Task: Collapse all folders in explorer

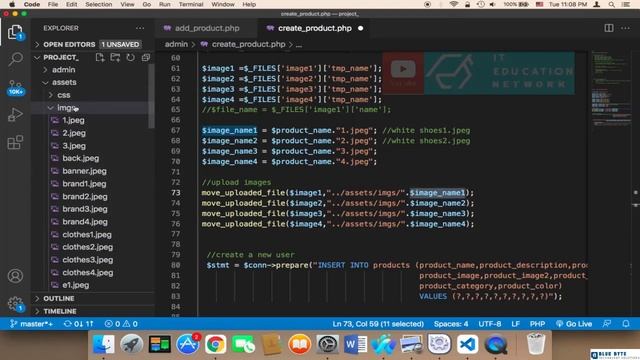Action: [146, 58]
